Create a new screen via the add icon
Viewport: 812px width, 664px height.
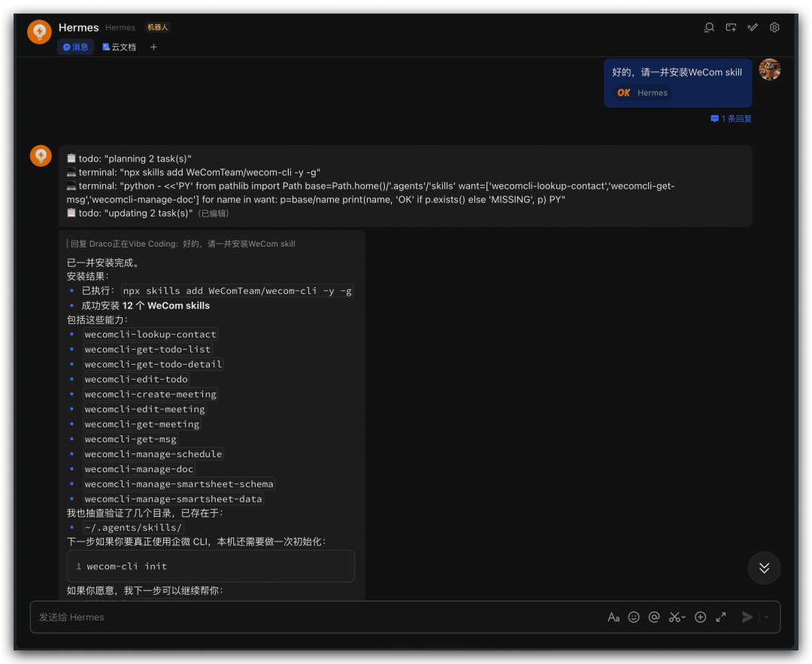coord(731,27)
